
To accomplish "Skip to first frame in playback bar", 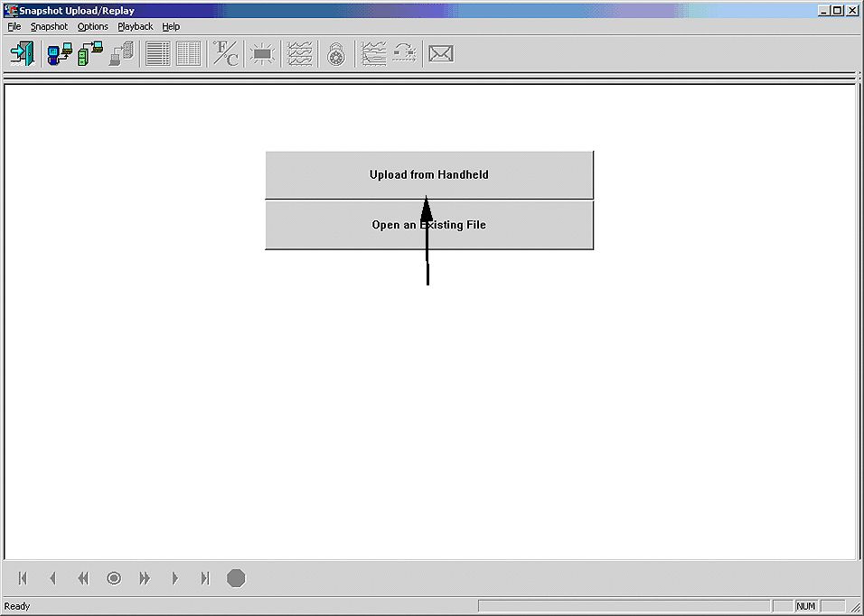I will (23, 578).
